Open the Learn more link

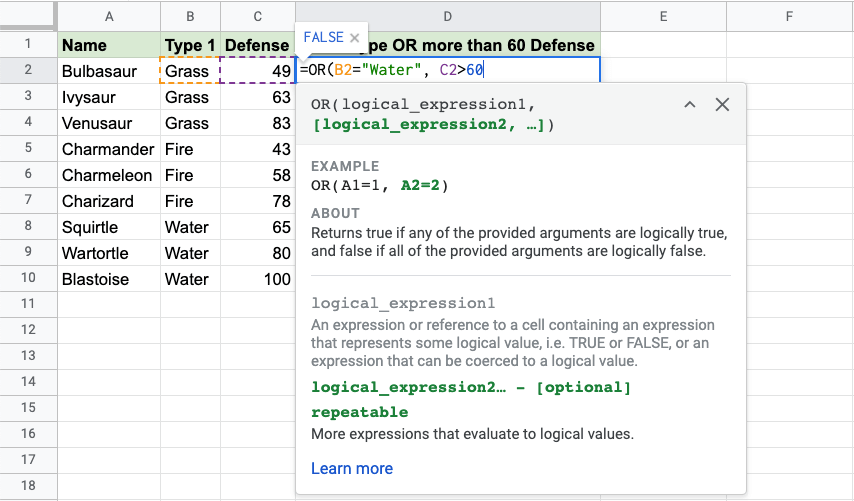pos(351,468)
